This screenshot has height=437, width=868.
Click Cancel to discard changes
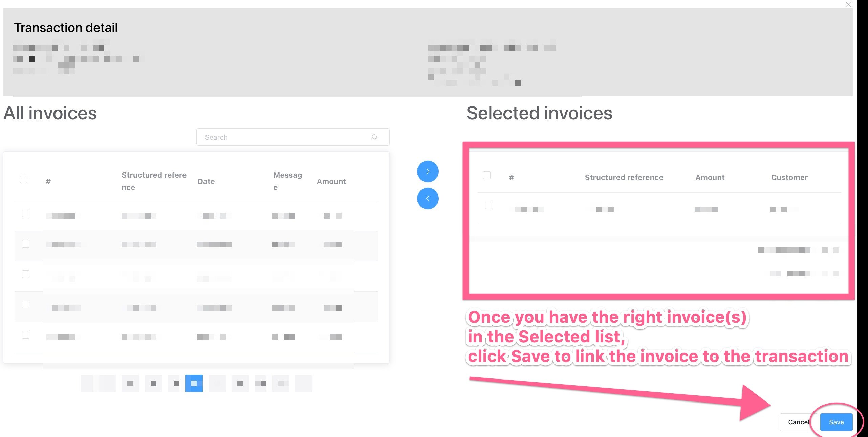click(799, 422)
